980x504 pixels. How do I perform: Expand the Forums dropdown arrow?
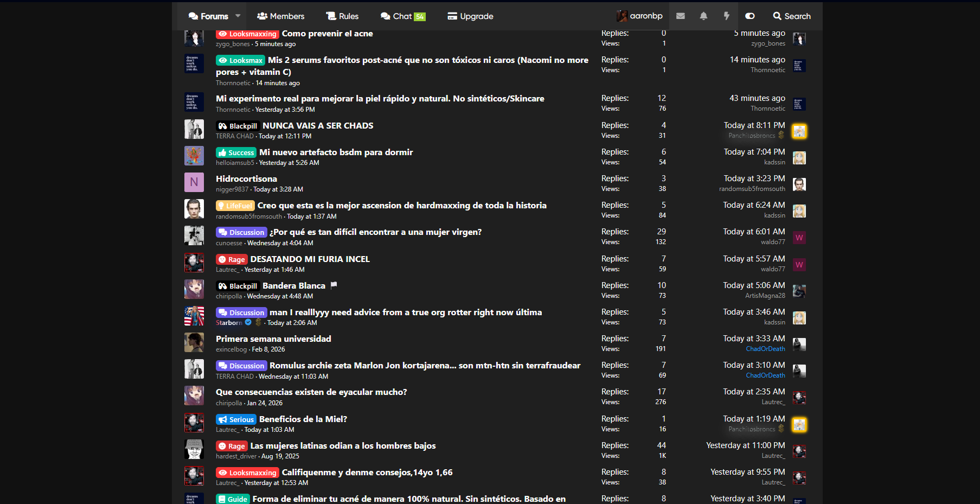coord(238,16)
